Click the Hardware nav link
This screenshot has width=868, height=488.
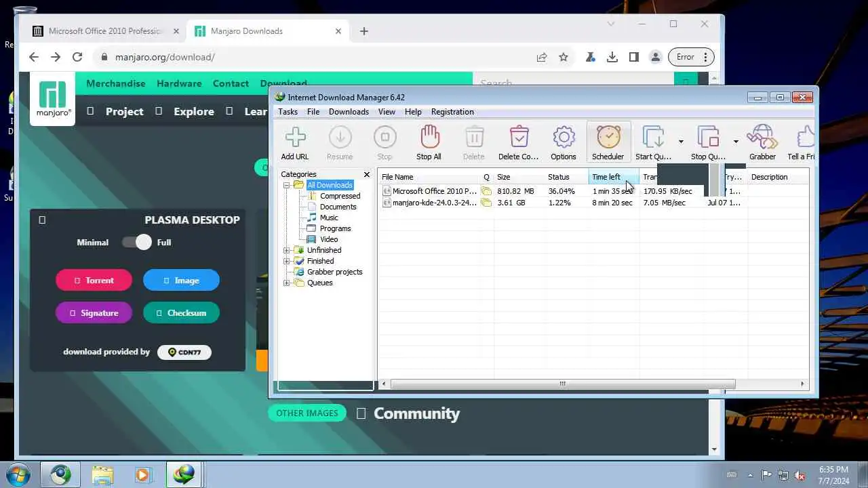tap(179, 83)
